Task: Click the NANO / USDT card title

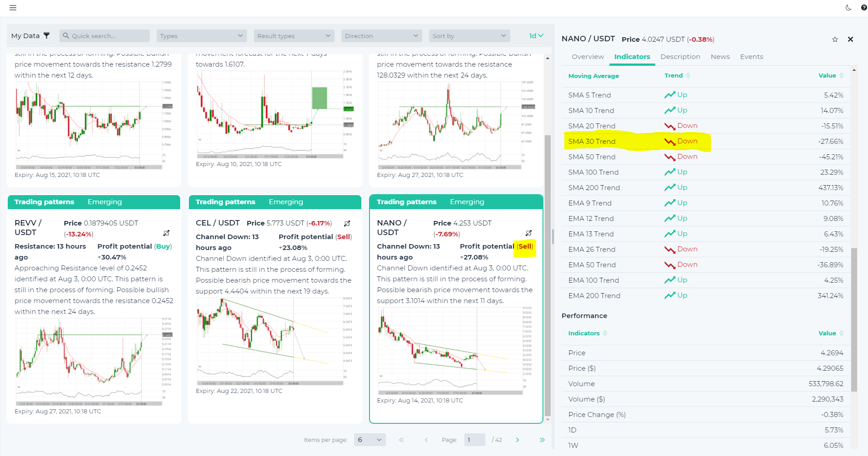Action: [x=392, y=228]
